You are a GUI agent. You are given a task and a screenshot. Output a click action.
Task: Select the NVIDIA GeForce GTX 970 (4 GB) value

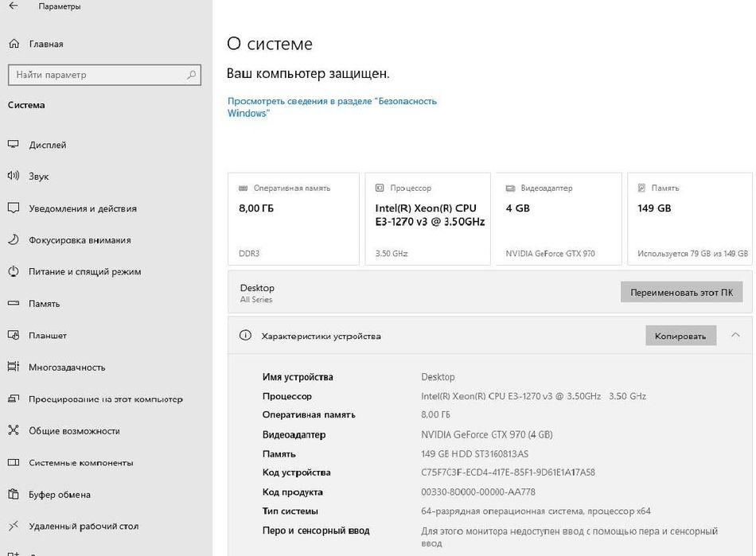tap(486, 434)
